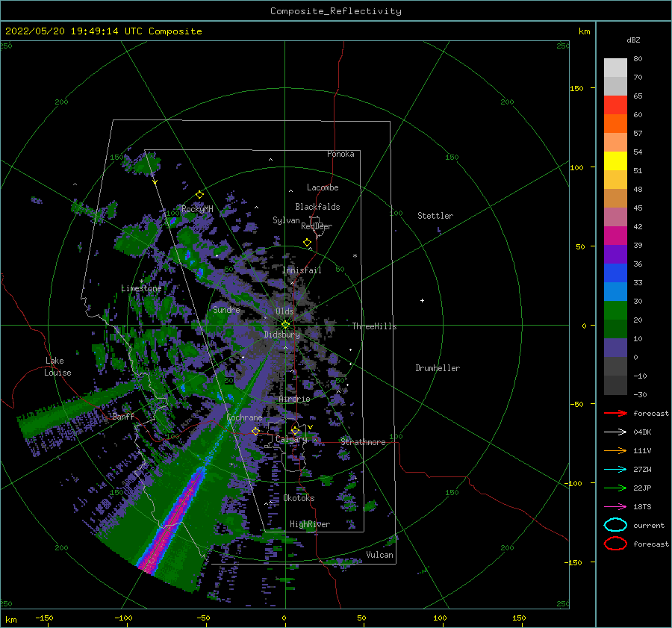Click the Calgary city label
Screen dimensions: 672x628
pyautogui.click(x=291, y=439)
